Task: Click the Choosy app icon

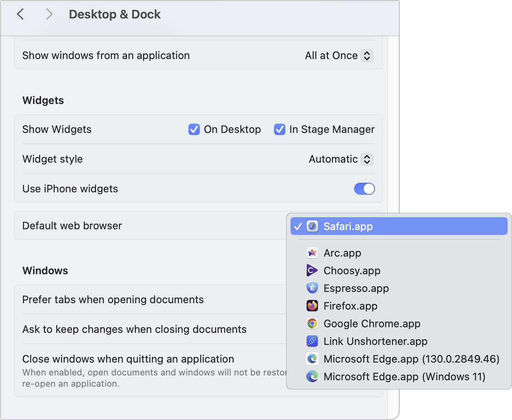Action: (312, 271)
